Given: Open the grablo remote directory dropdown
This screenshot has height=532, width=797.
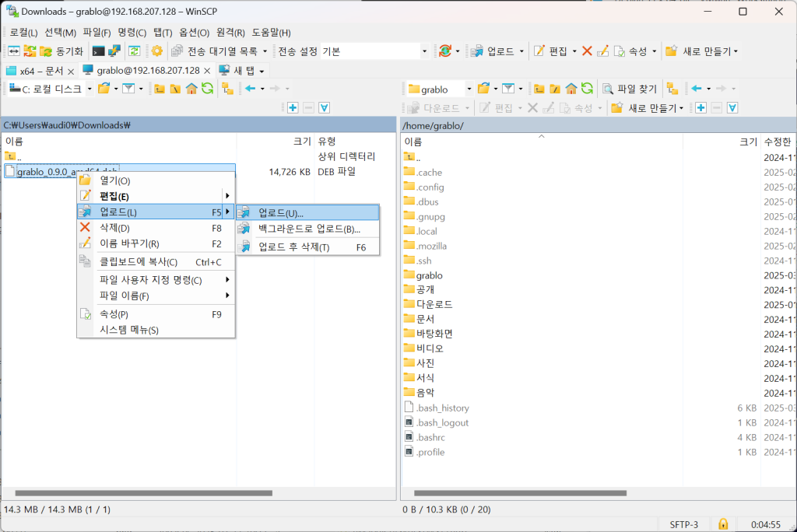Looking at the screenshot, I should (x=469, y=89).
